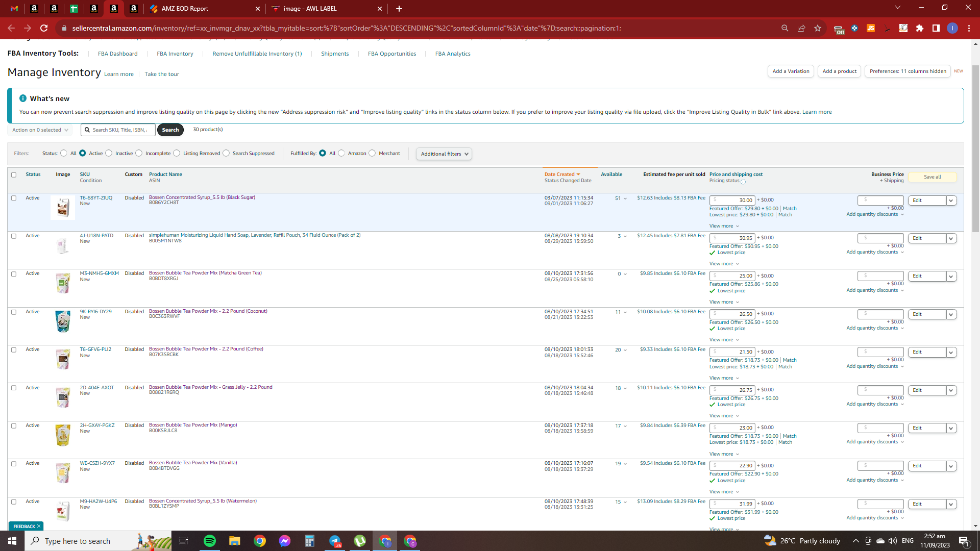Open the Shipments tool
This screenshot has height=551, width=980.
click(335, 54)
